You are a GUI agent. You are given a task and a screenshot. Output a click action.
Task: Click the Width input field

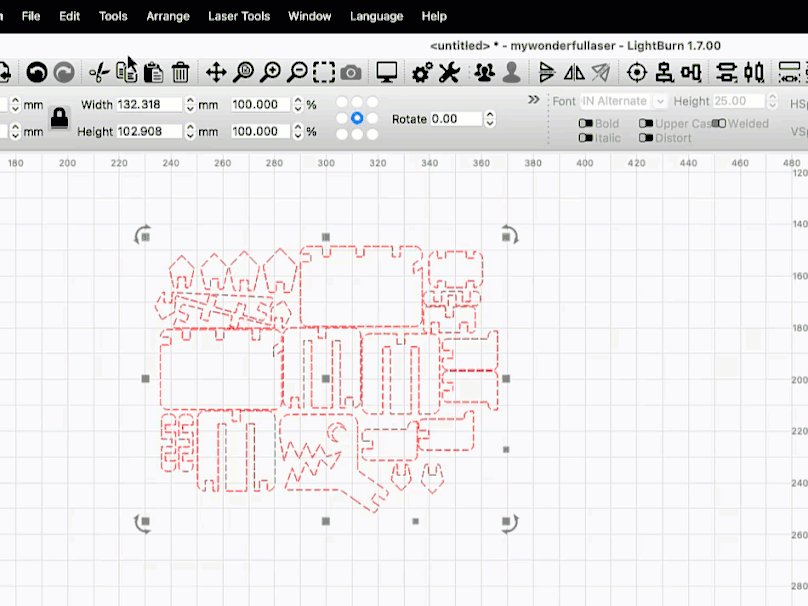tap(149, 105)
